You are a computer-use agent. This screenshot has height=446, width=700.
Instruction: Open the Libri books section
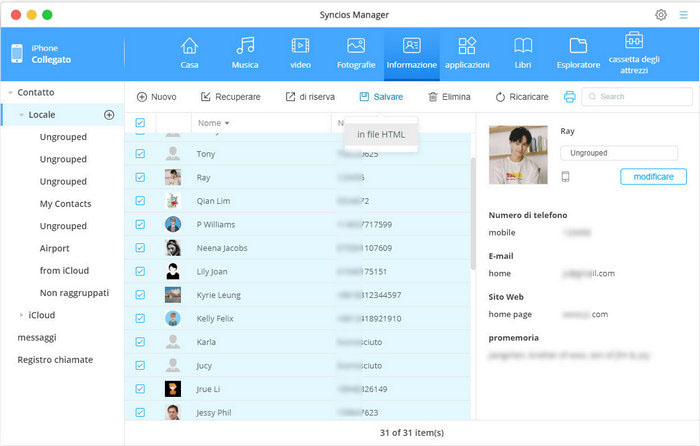(x=522, y=52)
